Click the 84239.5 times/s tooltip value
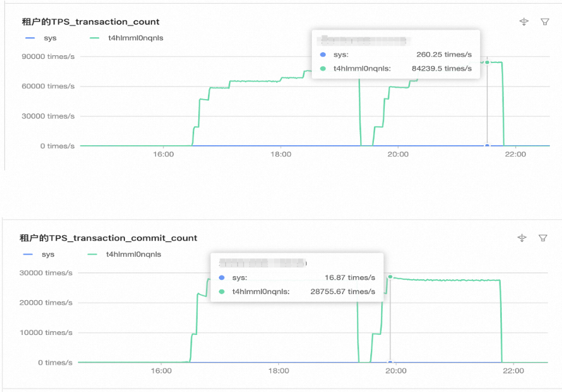Image resolution: width=562 pixels, height=392 pixels. (442, 68)
